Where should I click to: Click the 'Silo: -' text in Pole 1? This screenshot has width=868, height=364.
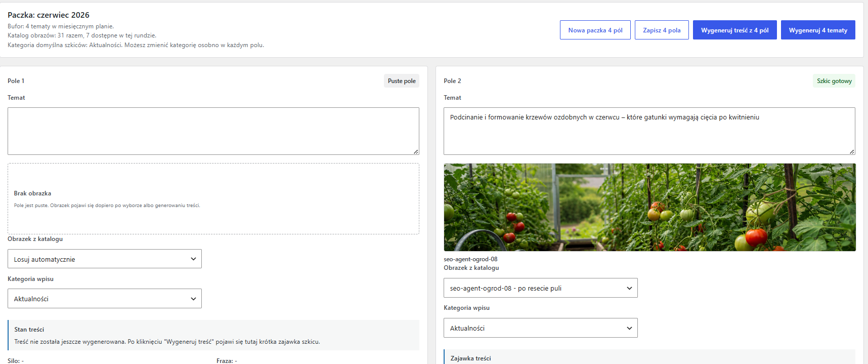point(16,360)
